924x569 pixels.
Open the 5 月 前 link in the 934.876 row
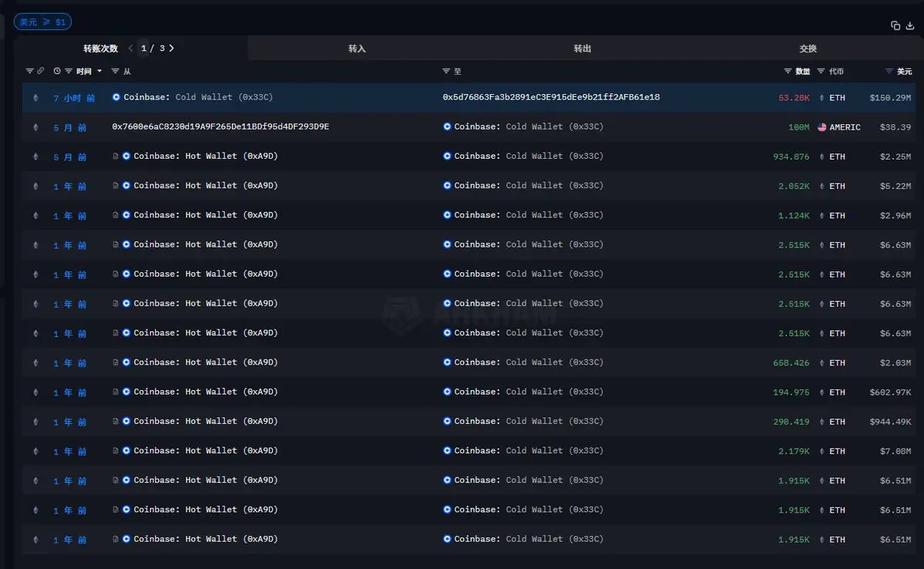pos(70,157)
